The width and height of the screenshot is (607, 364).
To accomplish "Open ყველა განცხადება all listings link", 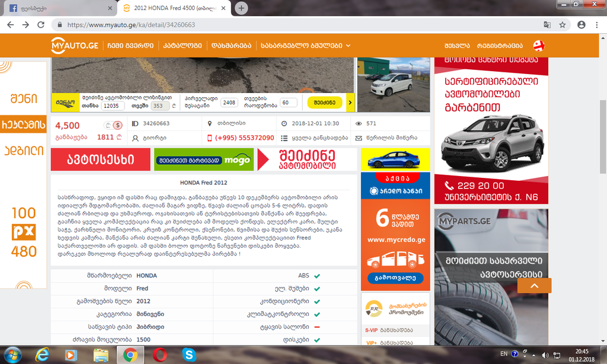I will coord(320,138).
